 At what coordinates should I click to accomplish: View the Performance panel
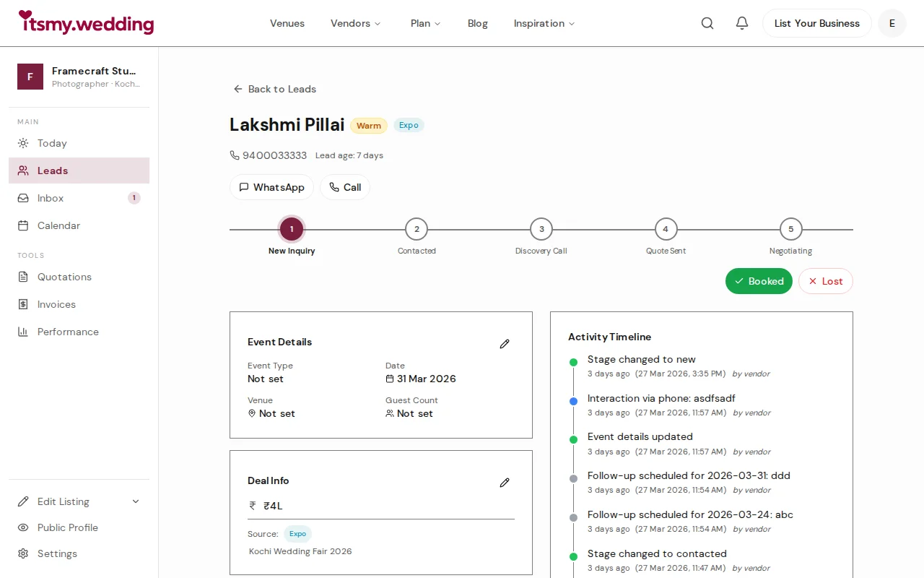click(x=68, y=332)
